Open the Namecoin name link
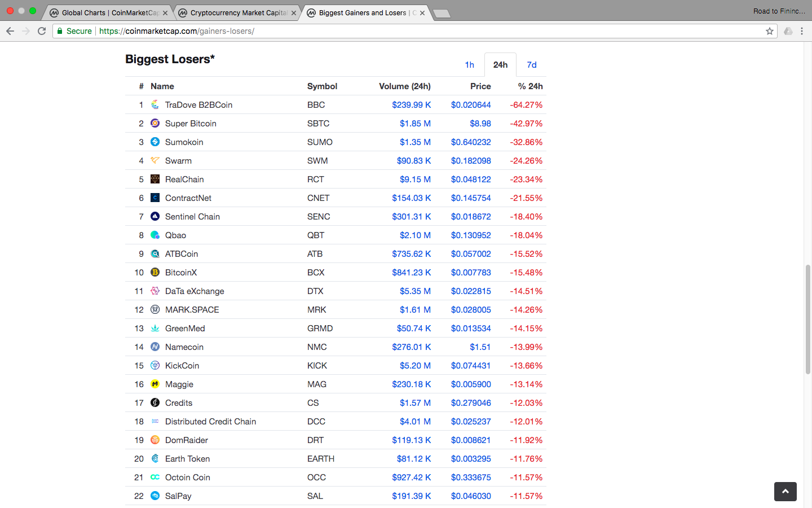The width and height of the screenshot is (812, 508). (184, 347)
